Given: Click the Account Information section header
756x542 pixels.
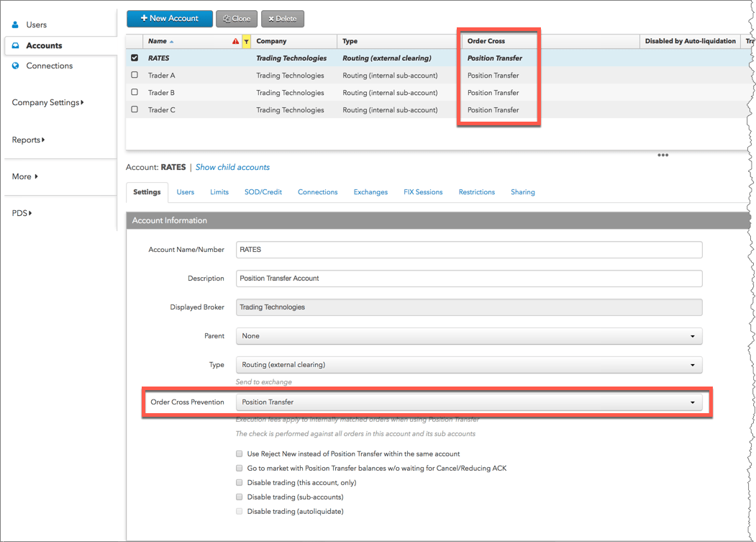Looking at the screenshot, I should point(439,220).
